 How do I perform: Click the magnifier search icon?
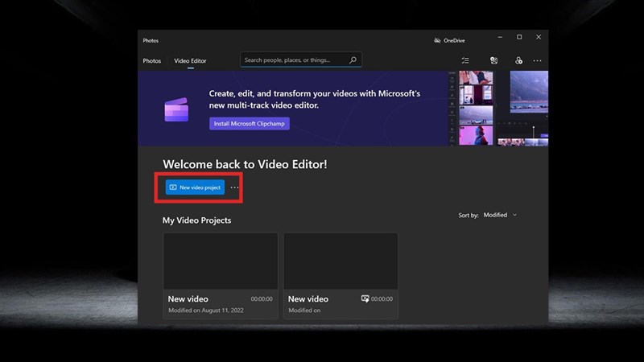pyautogui.click(x=353, y=60)
